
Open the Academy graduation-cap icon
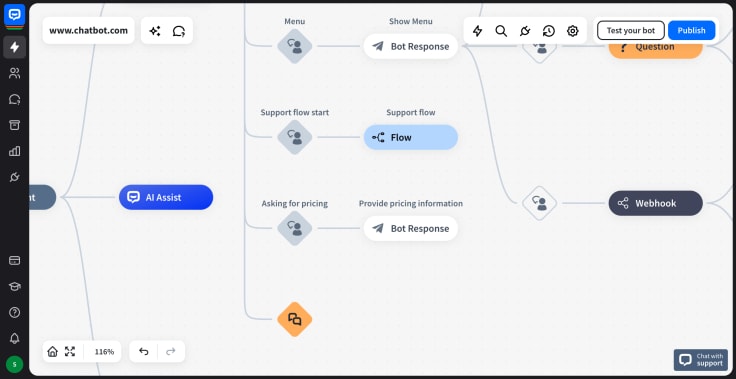pyautogui.click(x=14, y=286)
